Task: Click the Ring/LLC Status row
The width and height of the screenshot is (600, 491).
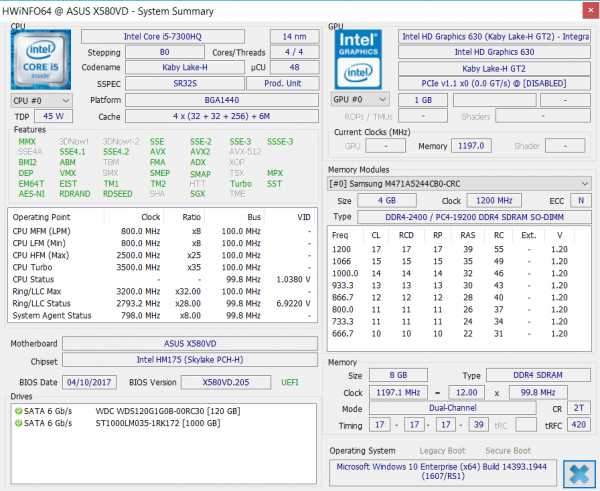Action: 162,303
